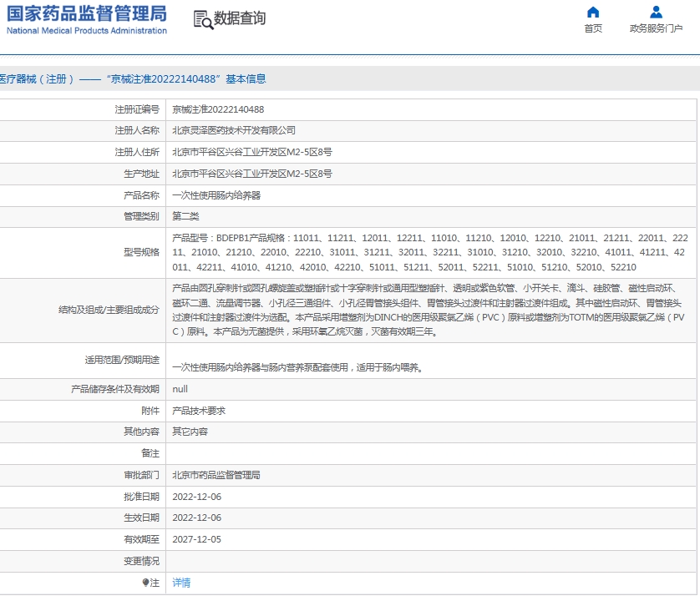Click the 批准日期 value 2022-12-06
Viewport: 700px width, 601px height.
(x=197, y=497)
